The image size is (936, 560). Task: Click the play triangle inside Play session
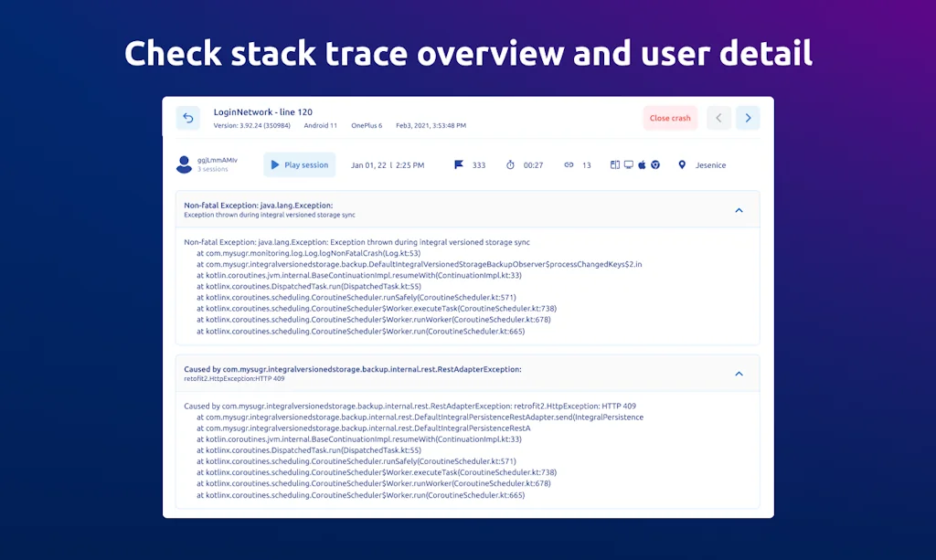(274, 164)
